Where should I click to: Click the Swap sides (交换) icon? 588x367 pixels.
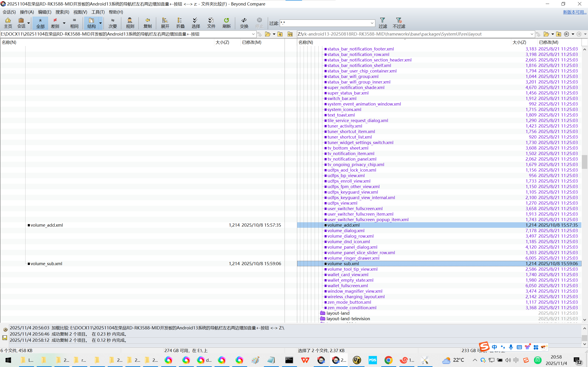coord(244,23)
